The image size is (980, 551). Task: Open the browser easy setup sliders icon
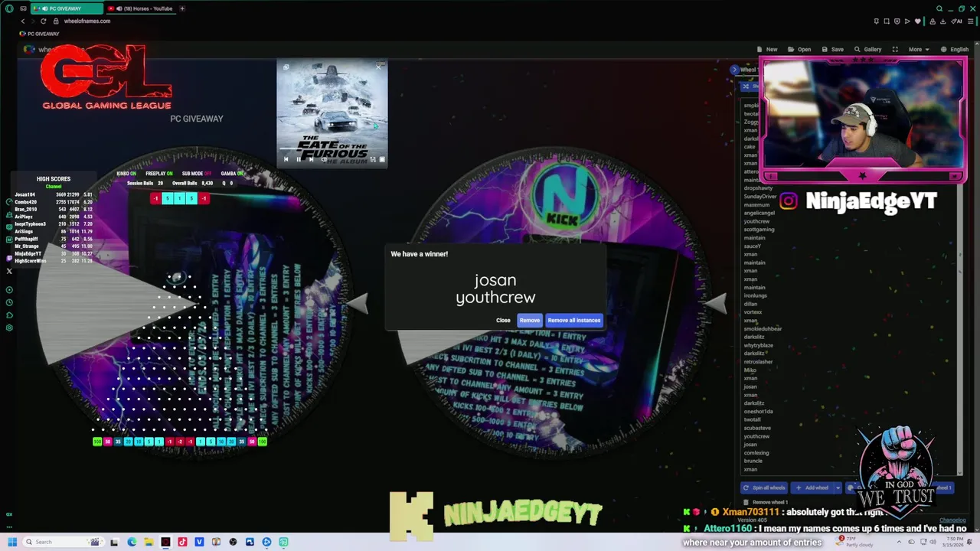point(969,21)
